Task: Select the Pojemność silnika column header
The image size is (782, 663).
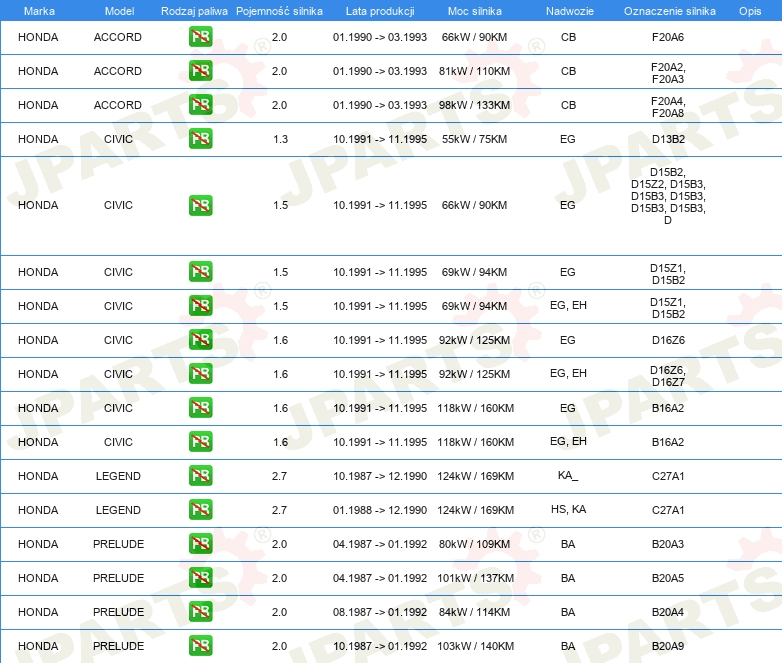Action: pos(279,11)
